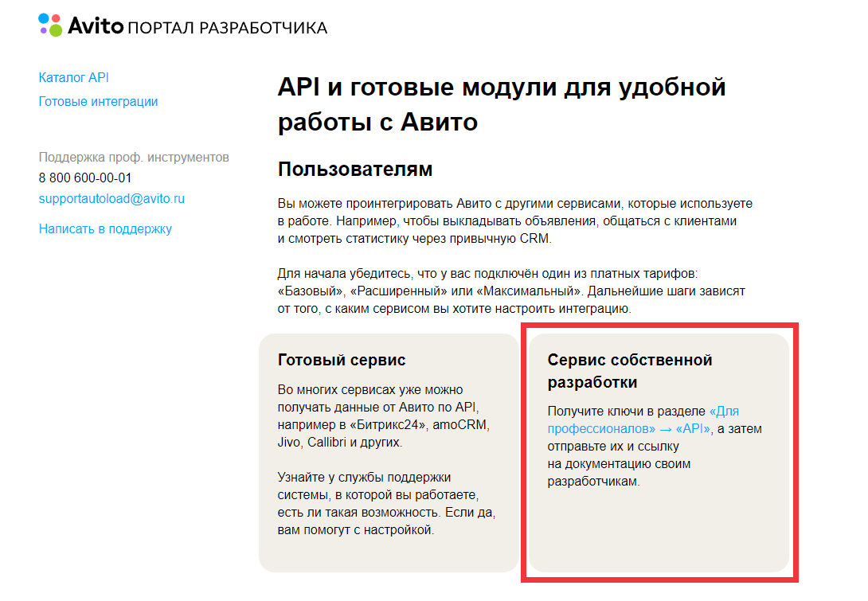
Task: Click the Поддержка проф. инструментов label
Action: [x=134, y=157]
